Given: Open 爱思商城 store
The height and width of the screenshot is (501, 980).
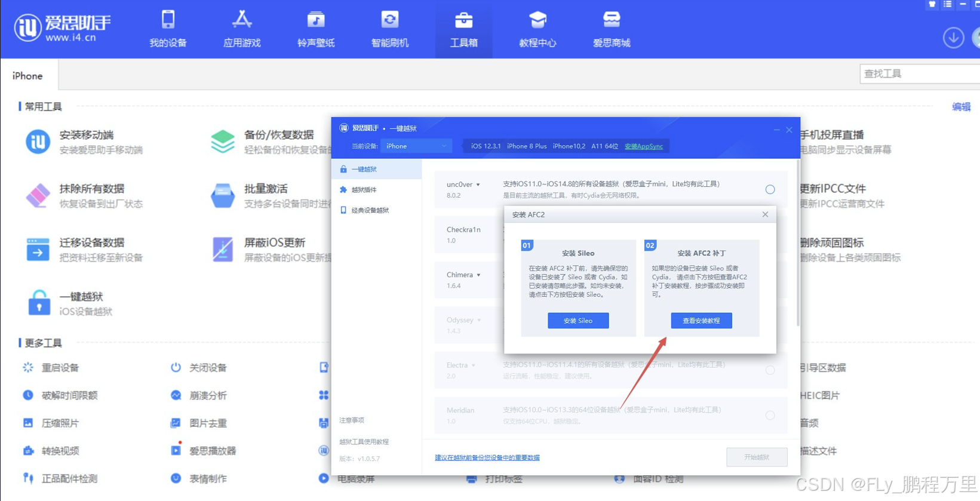Looking at the screenshot, I should coord(612,29).
